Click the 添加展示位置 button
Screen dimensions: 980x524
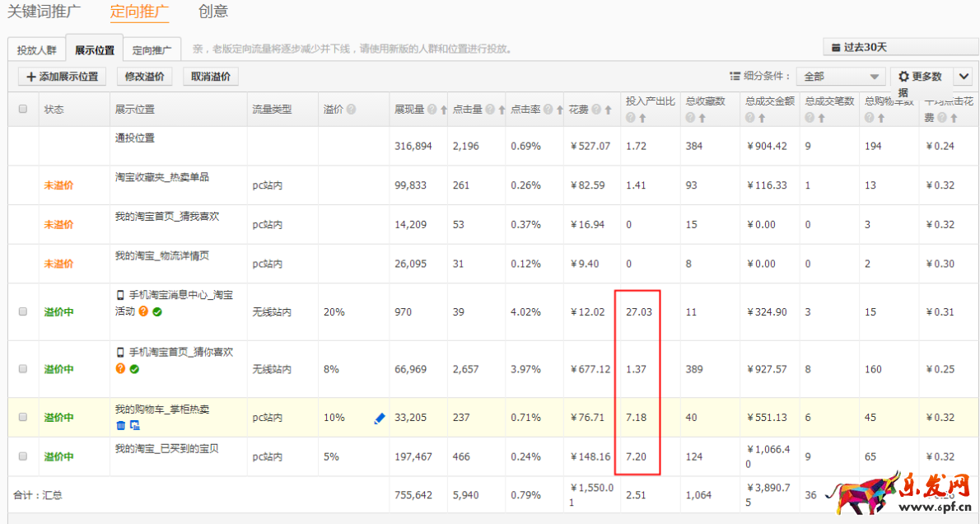pyautogui.click(x=61, y=76)
